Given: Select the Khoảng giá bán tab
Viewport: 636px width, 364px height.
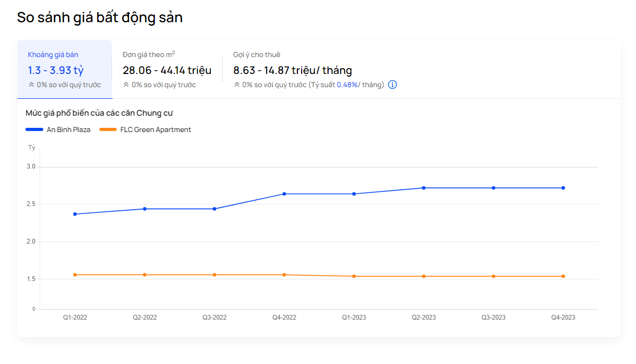Looking at the screenshot, I should pyautogui.click(x=64, y=69).
